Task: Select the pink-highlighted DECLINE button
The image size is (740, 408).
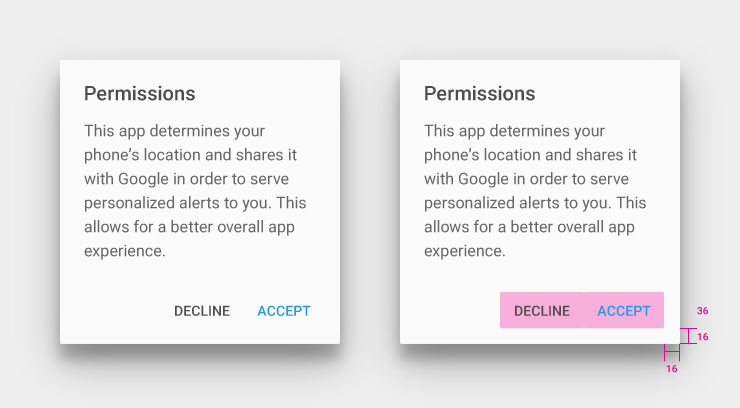Action: [x=542, y=310]
